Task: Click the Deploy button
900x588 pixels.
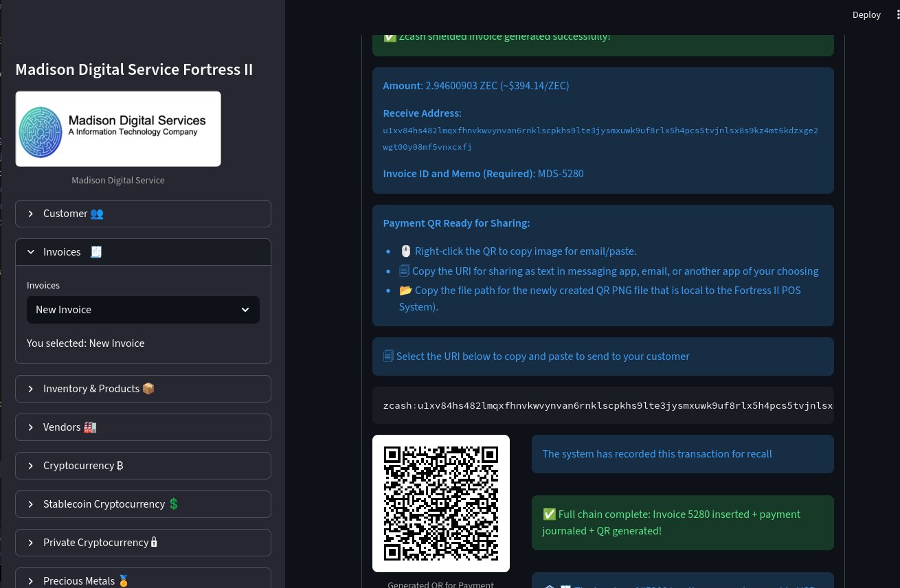Action: pyautogui.click(x=866, y=15)
